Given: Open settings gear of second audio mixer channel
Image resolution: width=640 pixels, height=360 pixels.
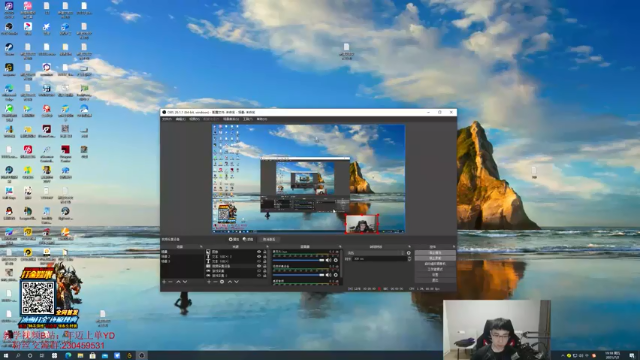Looking at the screenshot, I should 336,275.
